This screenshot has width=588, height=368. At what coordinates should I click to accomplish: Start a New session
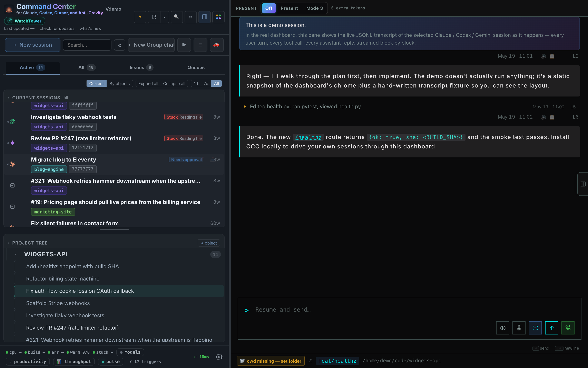coord(32,45)
